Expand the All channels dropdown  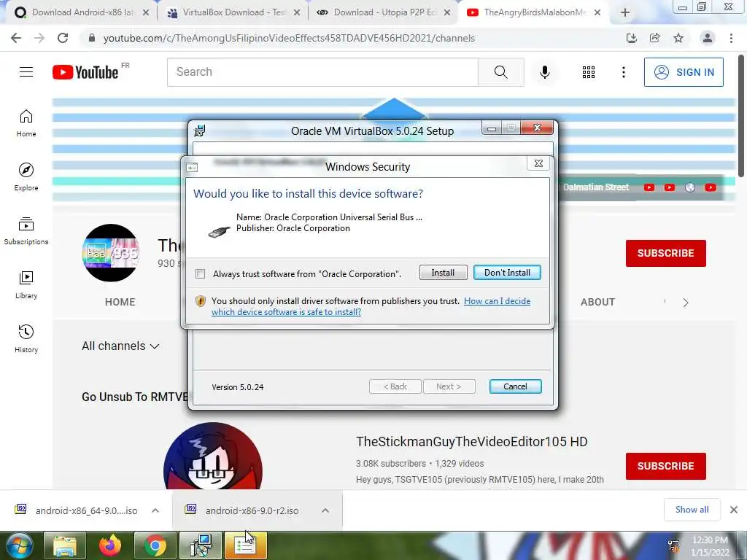(120, 346)
